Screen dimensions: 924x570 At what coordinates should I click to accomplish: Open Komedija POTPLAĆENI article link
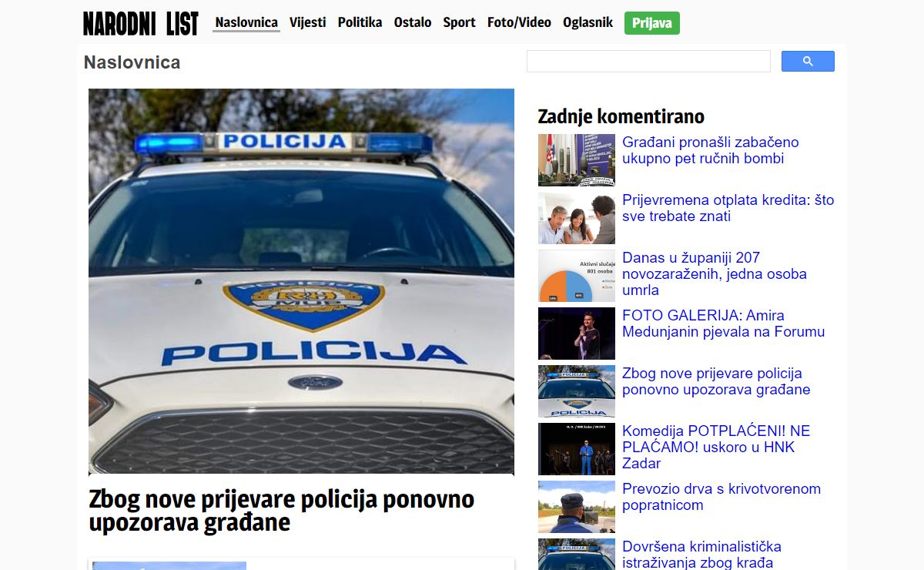tap(716, 448)
